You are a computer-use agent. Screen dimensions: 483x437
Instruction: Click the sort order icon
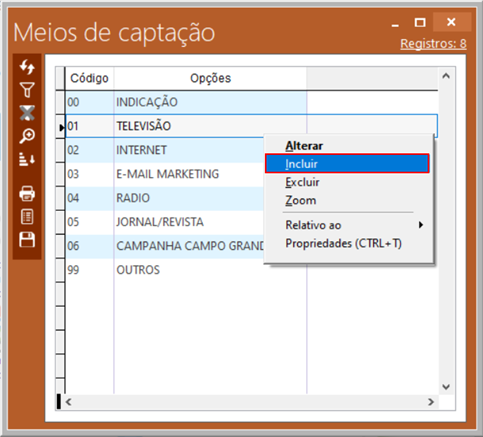click(x=27, y=159)
